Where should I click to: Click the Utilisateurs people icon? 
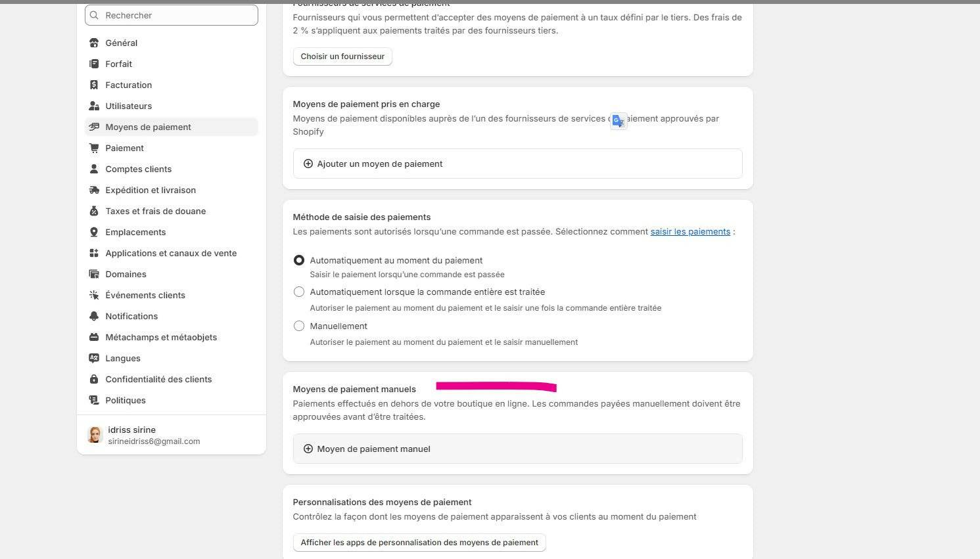(94, 106)
